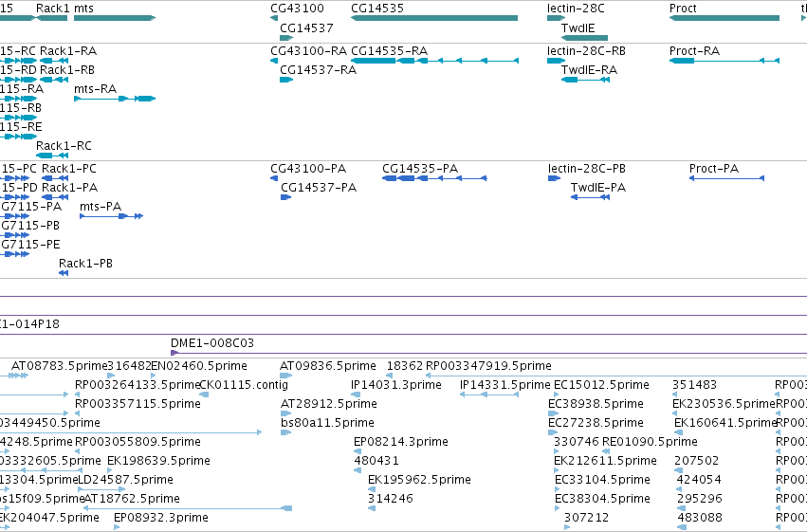Viewport: 807px width, 532px height.
Task: Click the RP003347919.5prime label
Action: coord(488,366)
